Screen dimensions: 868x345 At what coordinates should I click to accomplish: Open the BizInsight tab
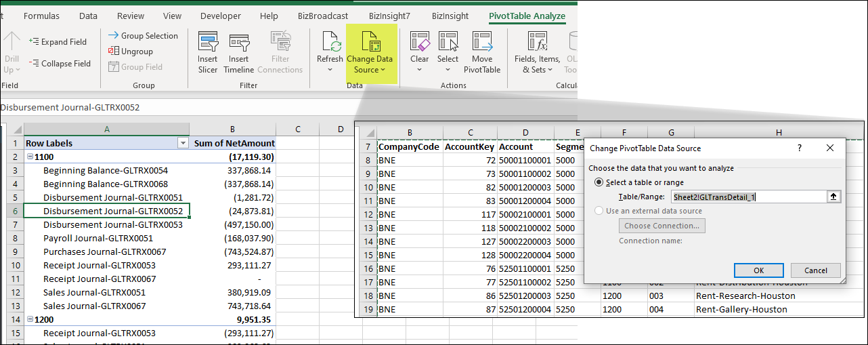click(x=450, y=16)
